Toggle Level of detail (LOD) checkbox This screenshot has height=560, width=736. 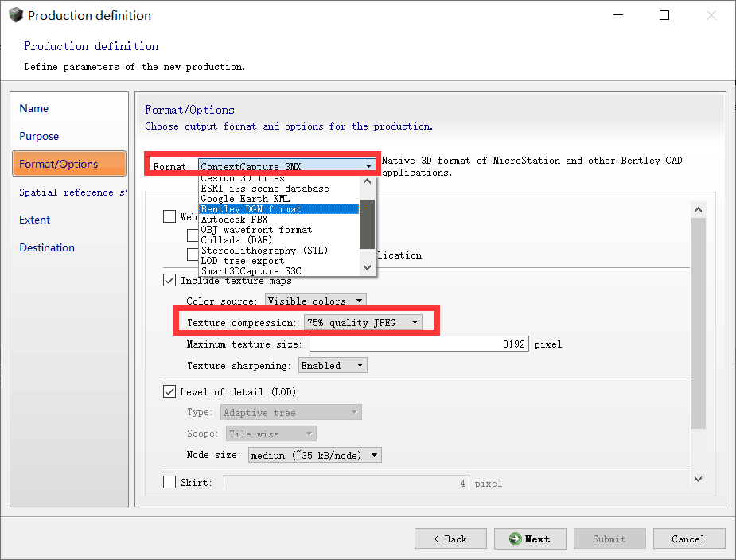click(x=169, y=391)
